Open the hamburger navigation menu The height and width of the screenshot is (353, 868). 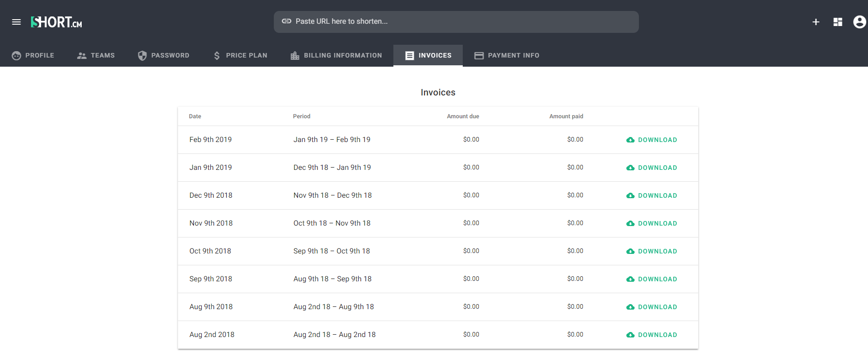click(16, 22)
